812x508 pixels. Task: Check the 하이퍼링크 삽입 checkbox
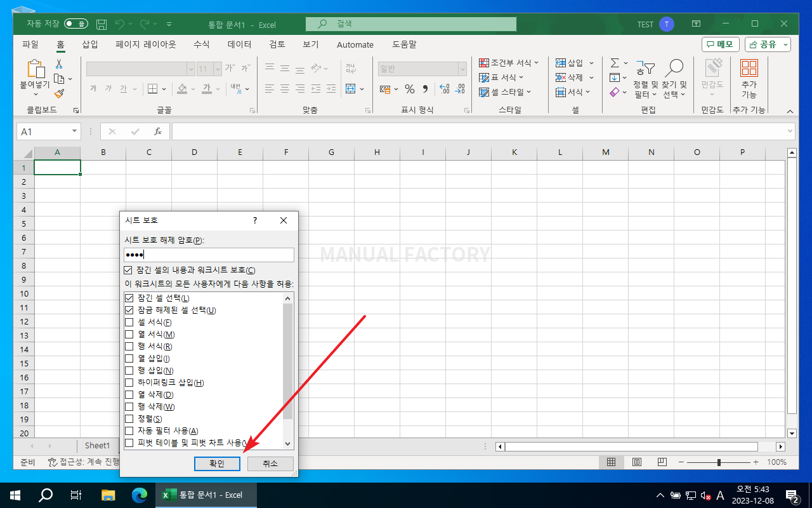tap(129, 382)
